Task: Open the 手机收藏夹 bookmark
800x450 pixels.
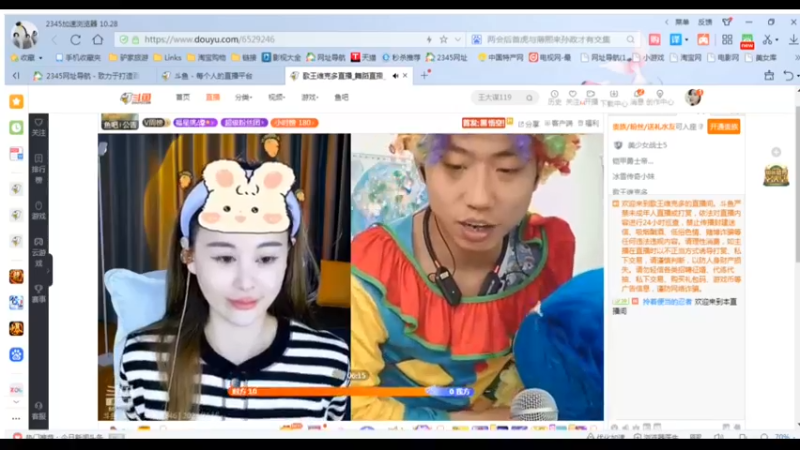Action: tap(79, 58)
